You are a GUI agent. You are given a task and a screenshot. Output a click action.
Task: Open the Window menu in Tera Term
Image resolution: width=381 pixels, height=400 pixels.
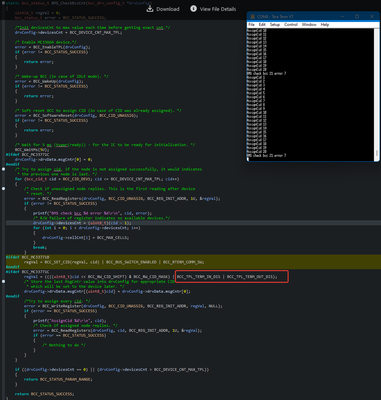[309, 25]
